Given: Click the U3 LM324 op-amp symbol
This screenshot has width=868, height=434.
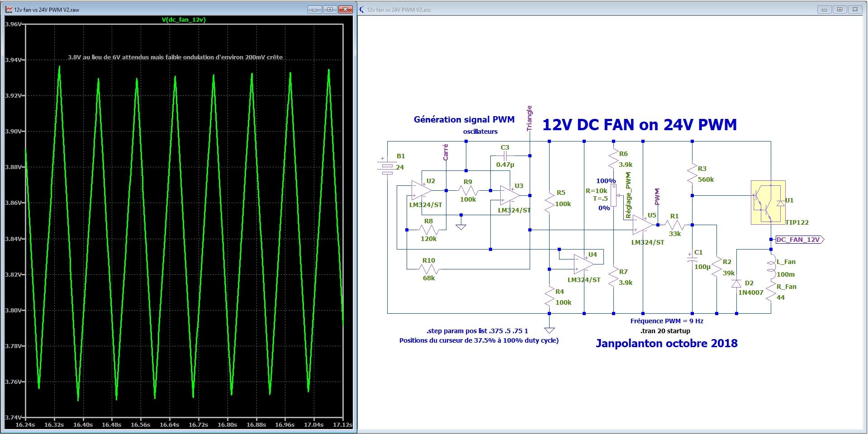Looking at the screenshot, I should point(510,195).
